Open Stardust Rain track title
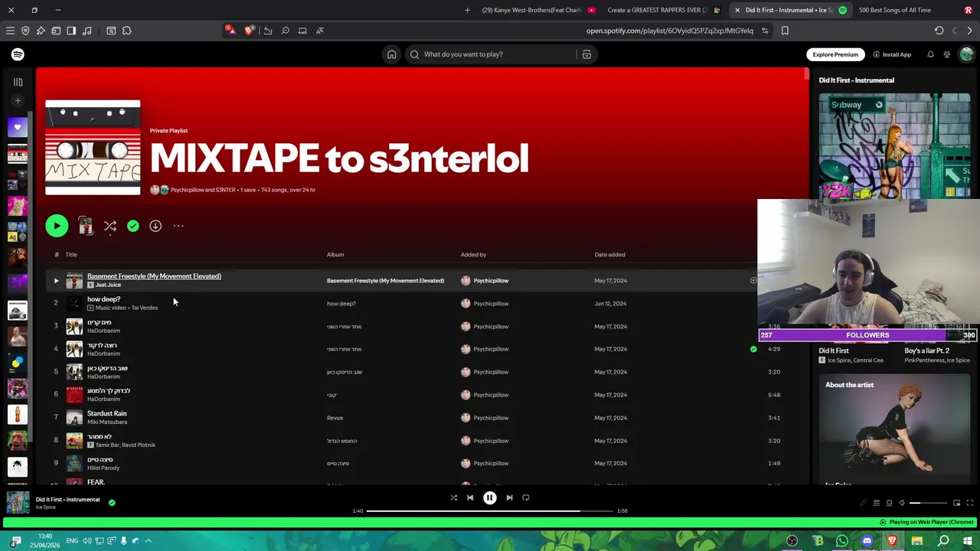 point(107,413)
